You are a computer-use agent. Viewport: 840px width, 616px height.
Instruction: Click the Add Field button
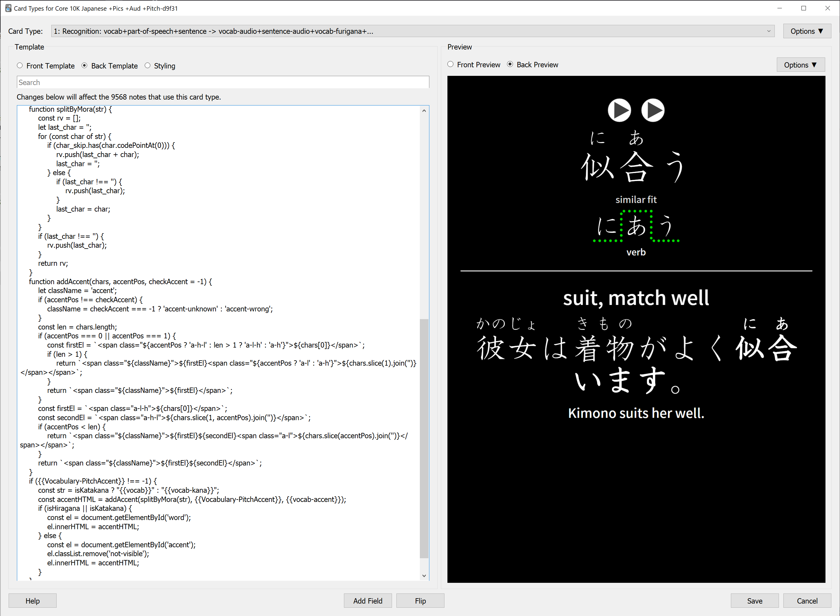[368, 600]
